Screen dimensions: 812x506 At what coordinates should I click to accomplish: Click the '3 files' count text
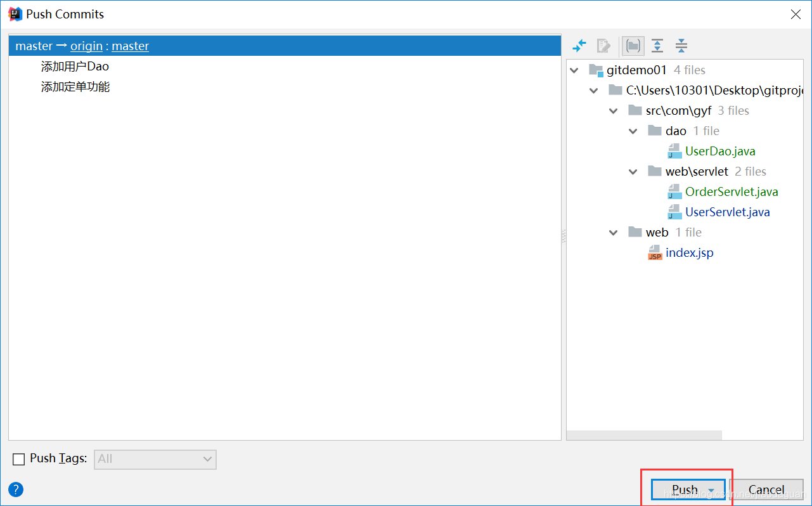pyautogui.click(x=733, y=111)
